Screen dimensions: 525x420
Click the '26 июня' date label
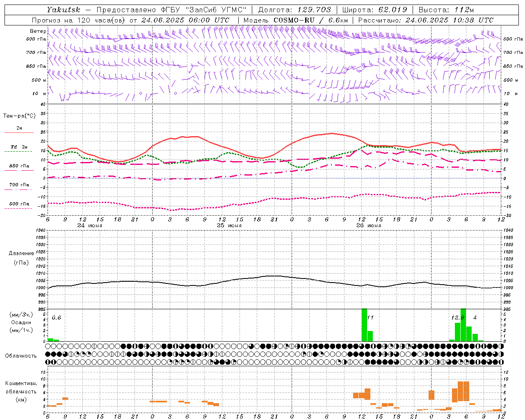[x=369, y=225]
